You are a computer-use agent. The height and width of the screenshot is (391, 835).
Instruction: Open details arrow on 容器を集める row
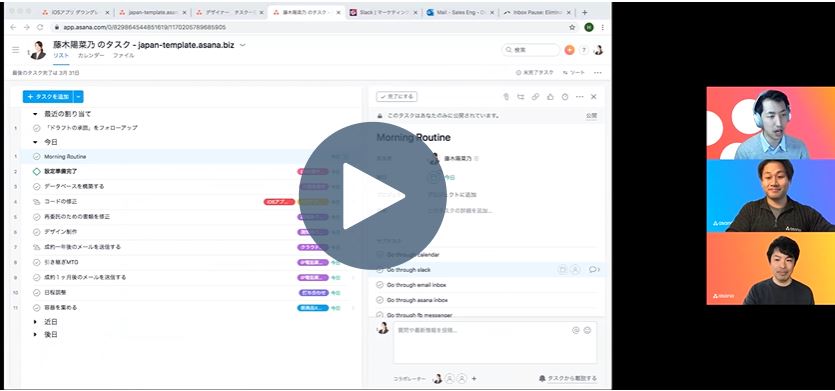click(x=353, y=307)
